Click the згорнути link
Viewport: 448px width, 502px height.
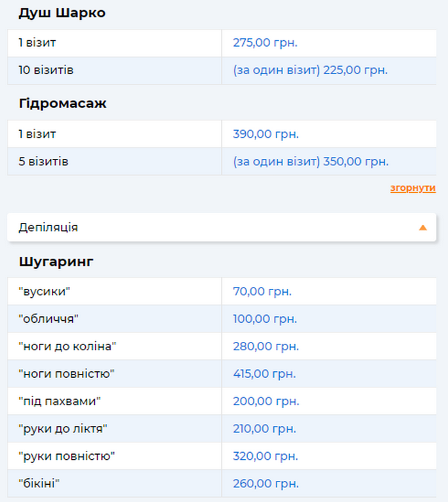413,188
